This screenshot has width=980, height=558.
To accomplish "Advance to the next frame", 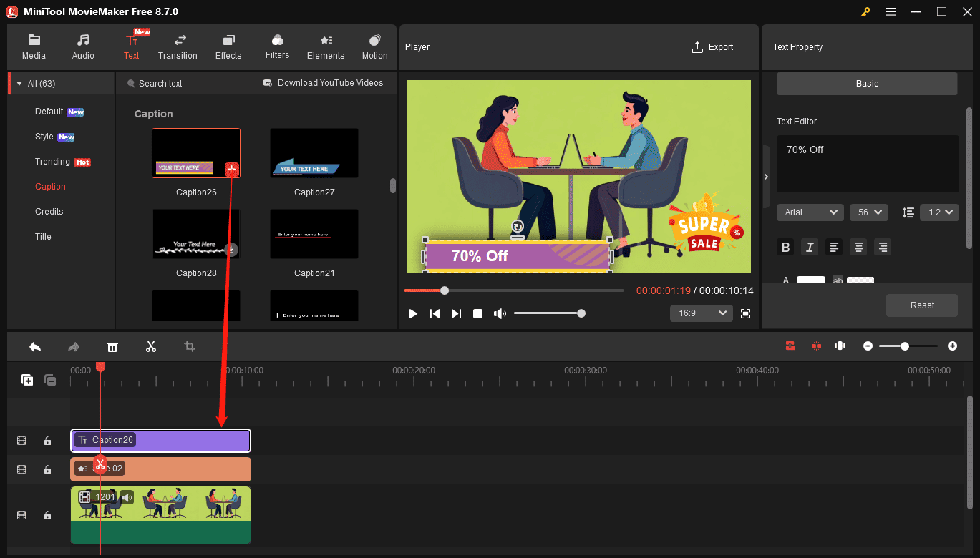I will coord(456,313).
